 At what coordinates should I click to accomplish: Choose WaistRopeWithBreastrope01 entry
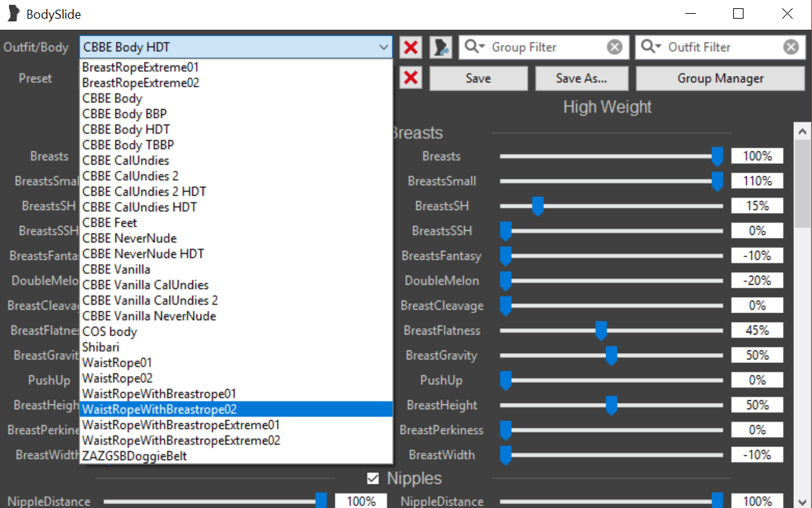pyautogui.click(x=236, y=393)
